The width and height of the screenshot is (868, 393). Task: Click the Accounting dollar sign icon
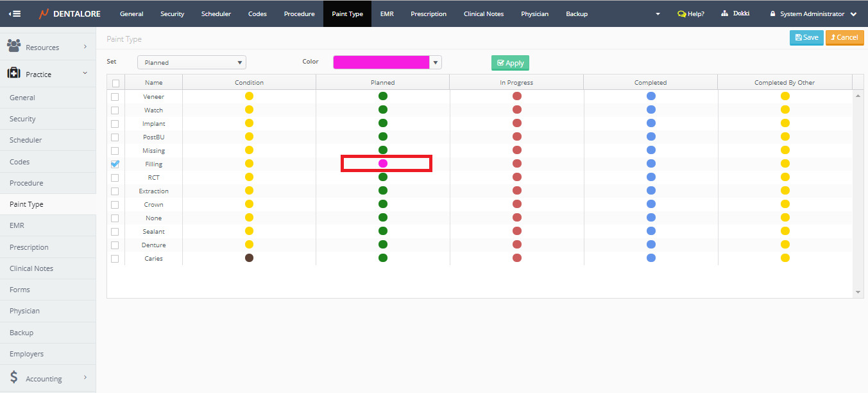(x=13, y=378)
